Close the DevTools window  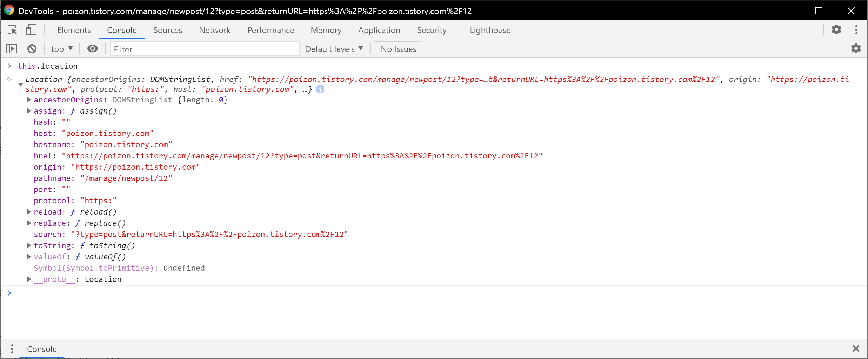tap(851, 11)
